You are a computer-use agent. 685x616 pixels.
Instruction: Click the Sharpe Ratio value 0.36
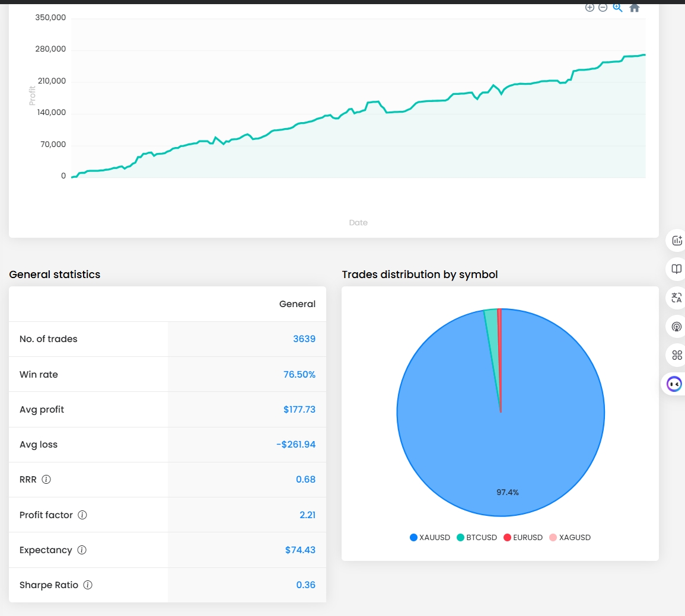click(x=306, y=585)
